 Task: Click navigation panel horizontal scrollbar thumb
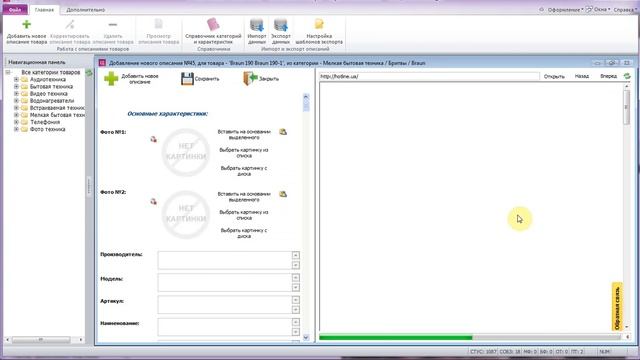tap(41, 340)
